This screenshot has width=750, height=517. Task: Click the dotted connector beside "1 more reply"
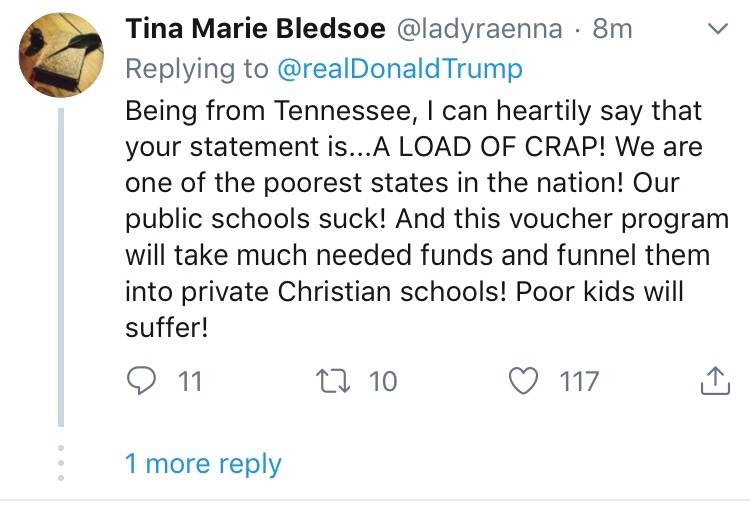(62, 463)
